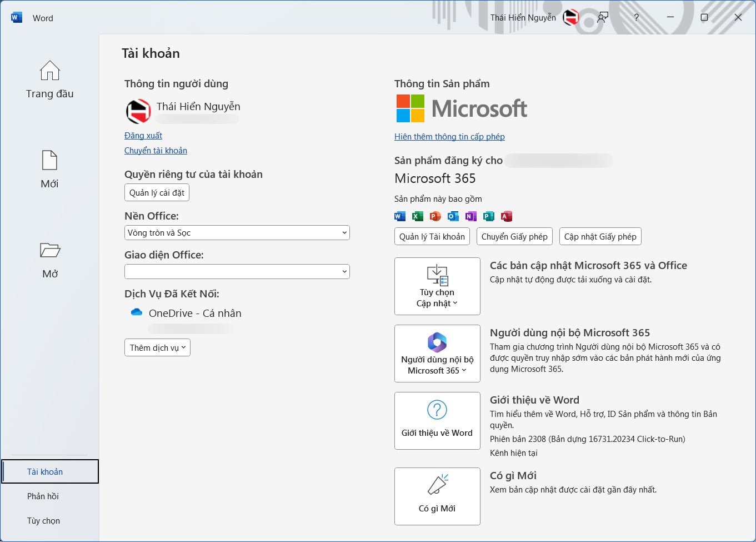Click the Đăng xuất link
The height and width of the screenshot is (542, 756).
[143, 136]
